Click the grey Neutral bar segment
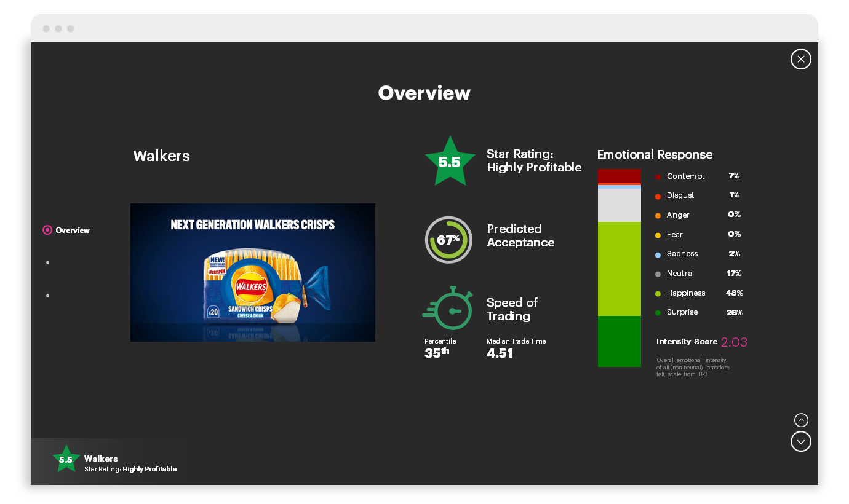 point(620,205)
